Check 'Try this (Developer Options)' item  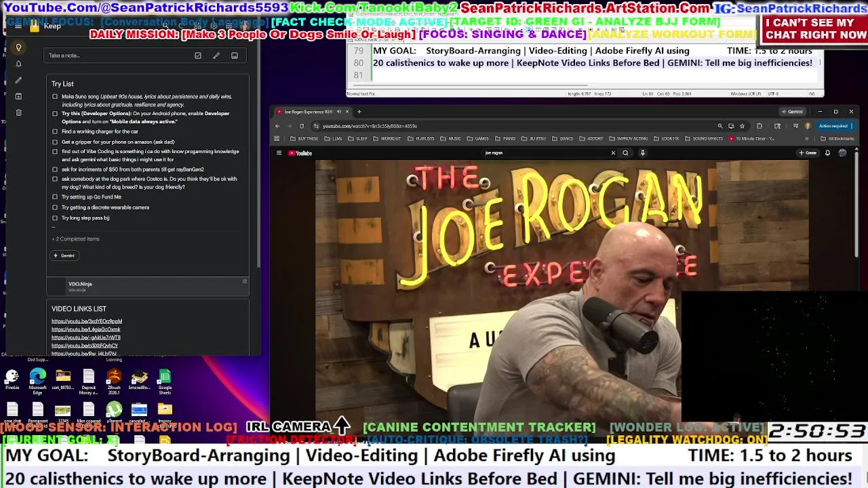[55, 113]
